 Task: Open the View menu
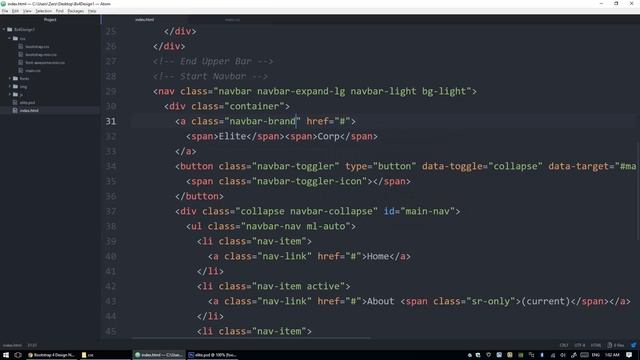click(27, 11)
